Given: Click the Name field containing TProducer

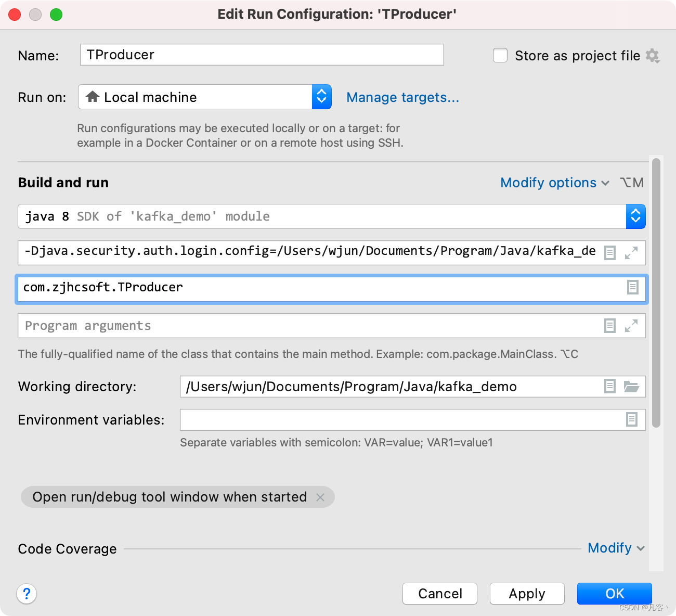Looking at the screenshot, I should pyautogui.click(x=262, y=55).
